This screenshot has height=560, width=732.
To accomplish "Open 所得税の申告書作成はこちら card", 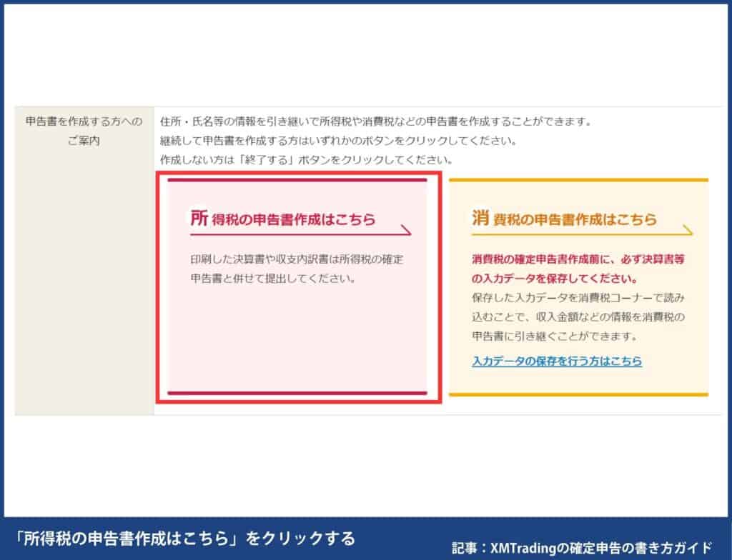I will (297, 286).
